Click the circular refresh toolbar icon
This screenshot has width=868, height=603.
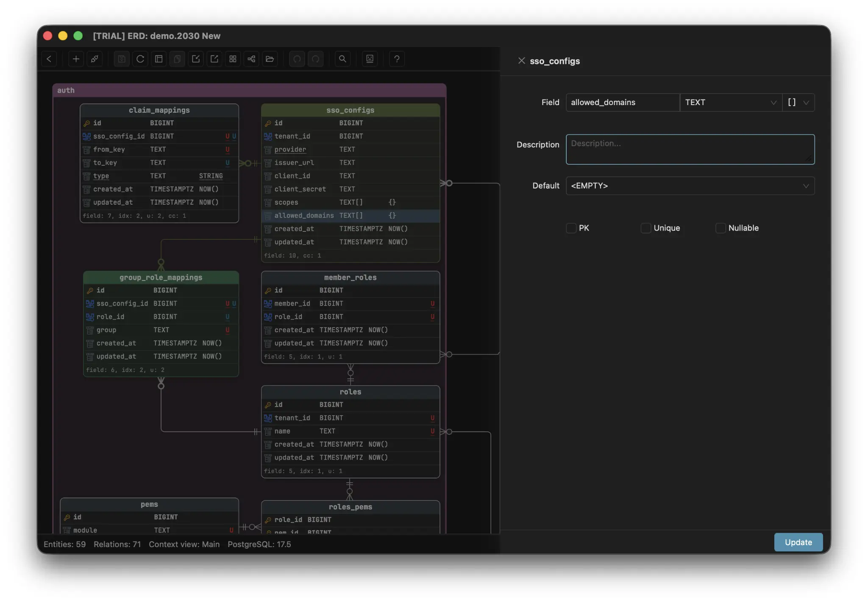coord(140,59)
